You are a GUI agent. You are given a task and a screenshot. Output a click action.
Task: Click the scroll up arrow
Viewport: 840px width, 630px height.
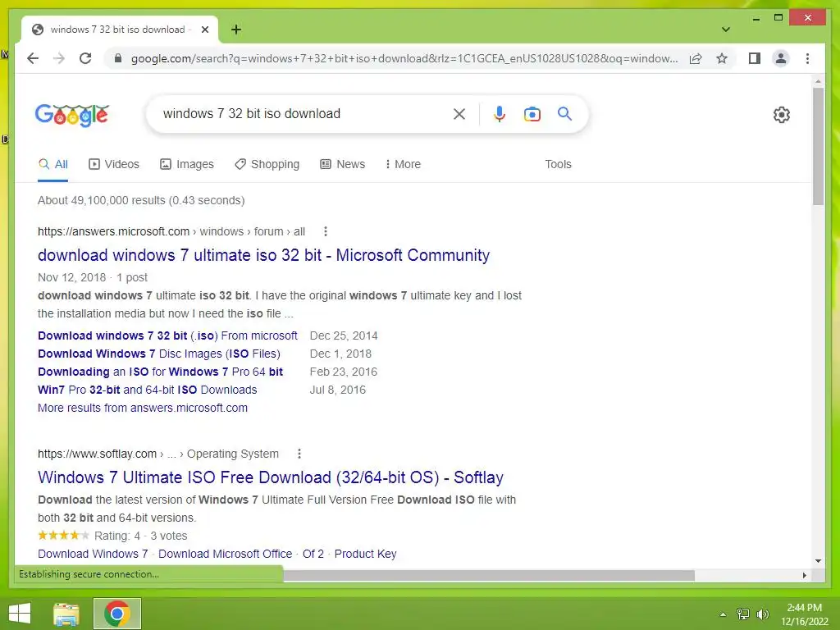click(818, 81)
